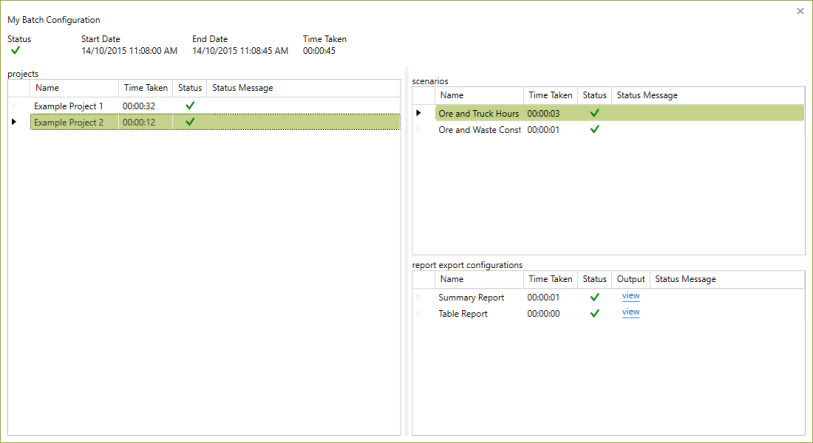The image size is (813, 443).
Task: Click the green status checkmark for Example Project 1
Action: point(190,105)
